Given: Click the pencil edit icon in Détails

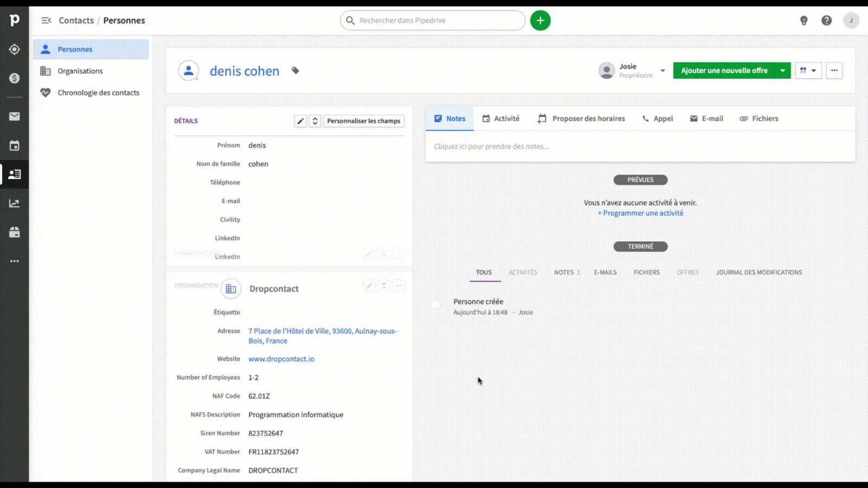Looking at the screenshot, I should 301,121.
